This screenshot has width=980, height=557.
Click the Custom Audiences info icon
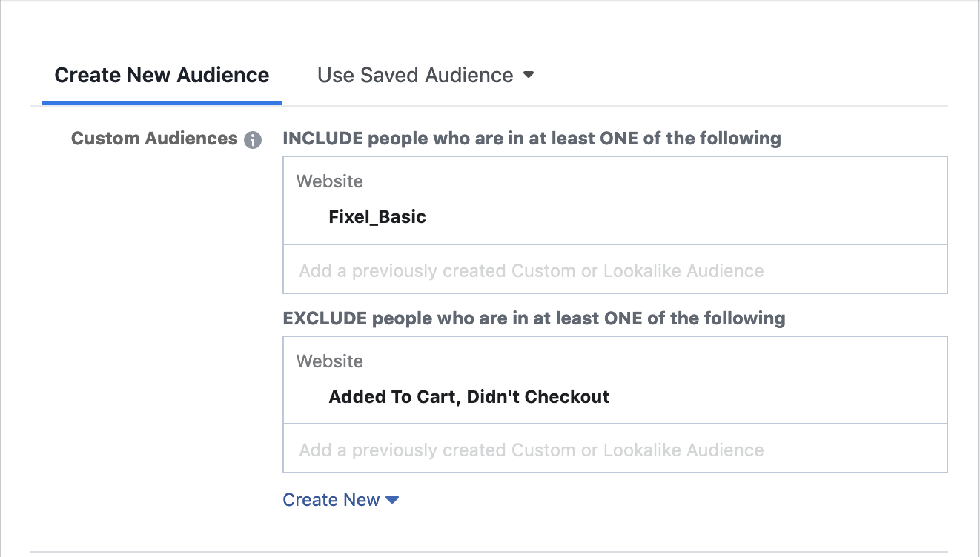coord(253,140)
